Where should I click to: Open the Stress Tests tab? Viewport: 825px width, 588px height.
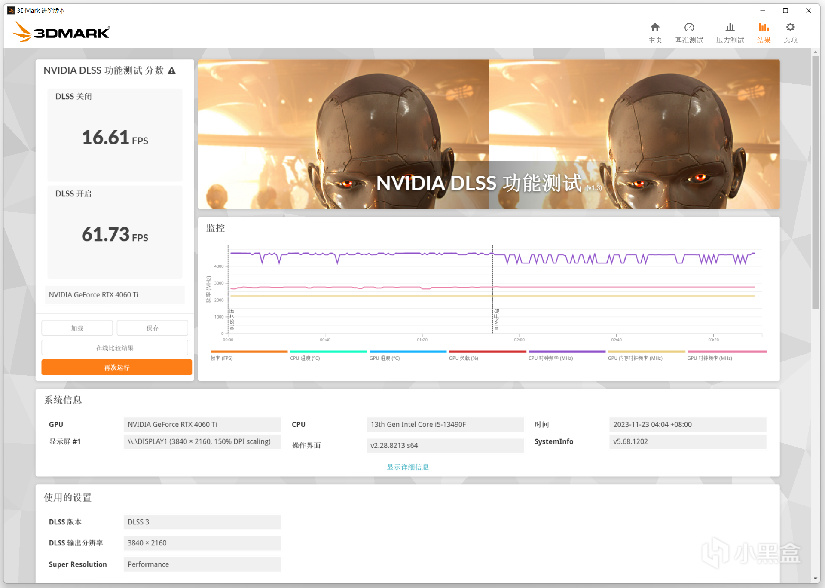point(730,32)
